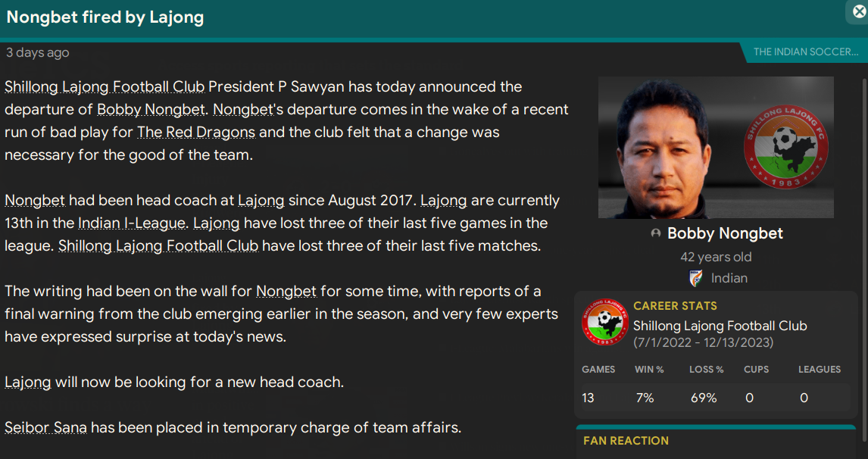Open the Nongbet link in "writing had been on the wall"
The height and width of the screenshot is (459, 868).
(x=288, y=291)
